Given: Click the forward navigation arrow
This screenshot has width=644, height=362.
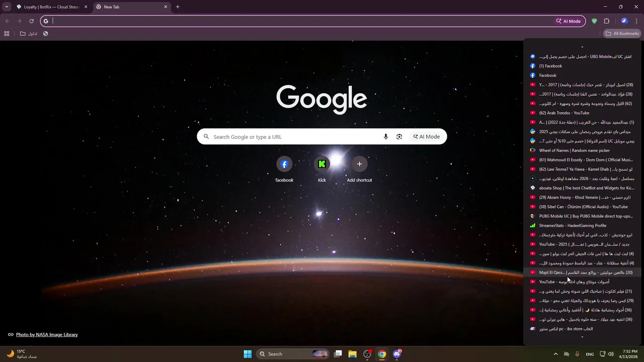Looking at the screenshot, I should 19,21.
